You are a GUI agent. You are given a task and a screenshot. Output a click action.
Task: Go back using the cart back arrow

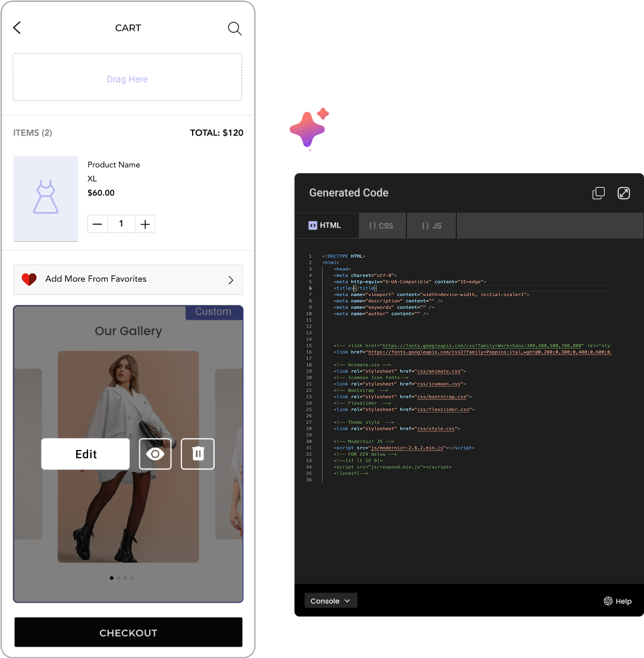pos(17,27)
